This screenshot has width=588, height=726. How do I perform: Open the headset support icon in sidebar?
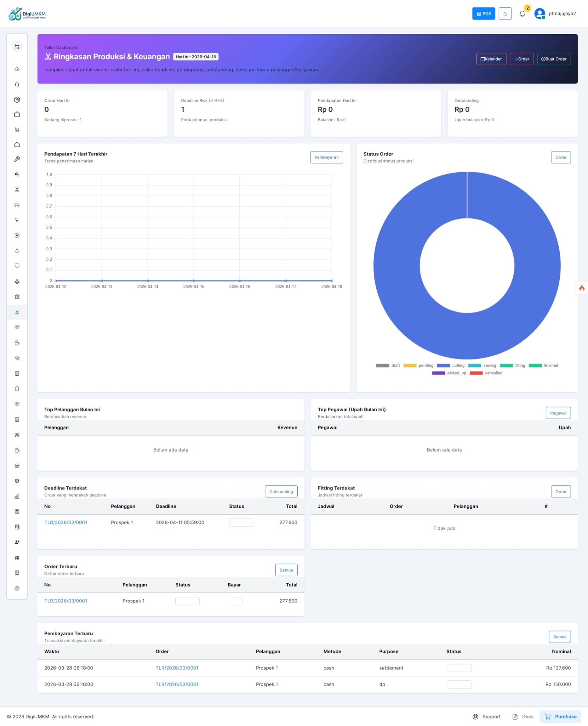(x=17, y=84)
